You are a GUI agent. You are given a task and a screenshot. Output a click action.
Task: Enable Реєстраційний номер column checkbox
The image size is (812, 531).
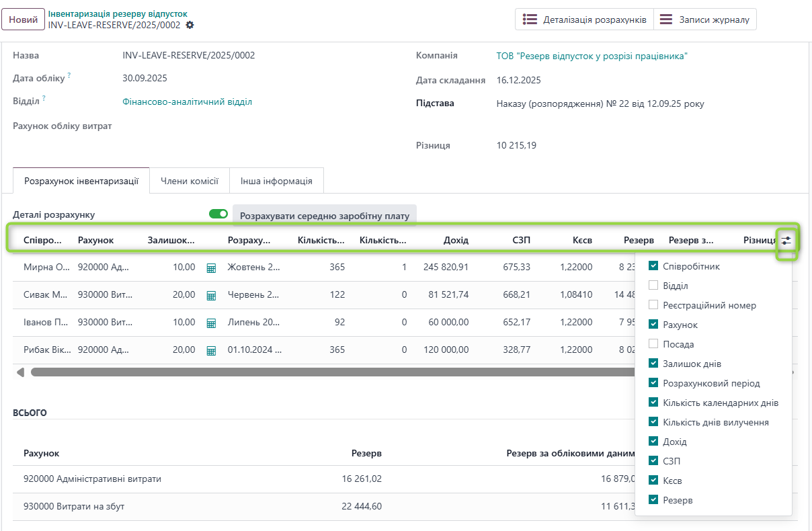point(653,305)
